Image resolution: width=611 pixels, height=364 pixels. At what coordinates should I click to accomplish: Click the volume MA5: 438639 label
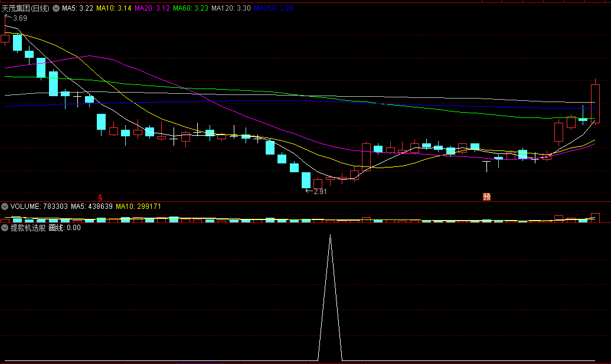(92, 206)
